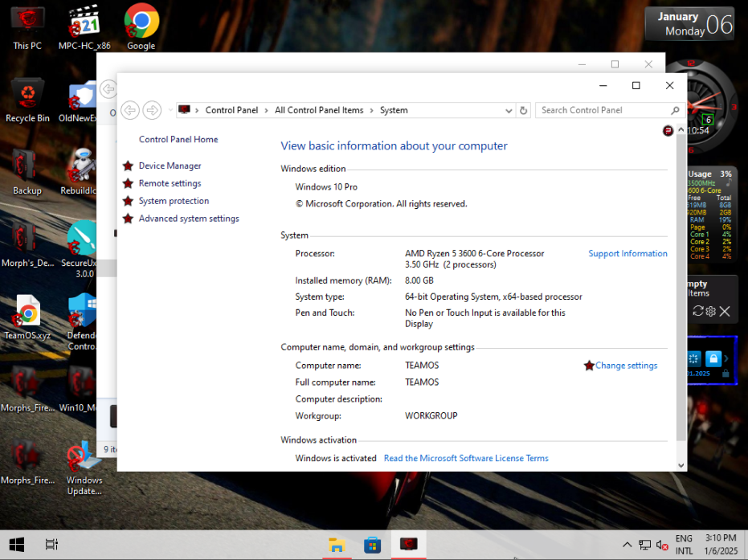Click the "8.00 GB" installed memory value
Screen dimensions: 748x560
(x=419, y=280)
